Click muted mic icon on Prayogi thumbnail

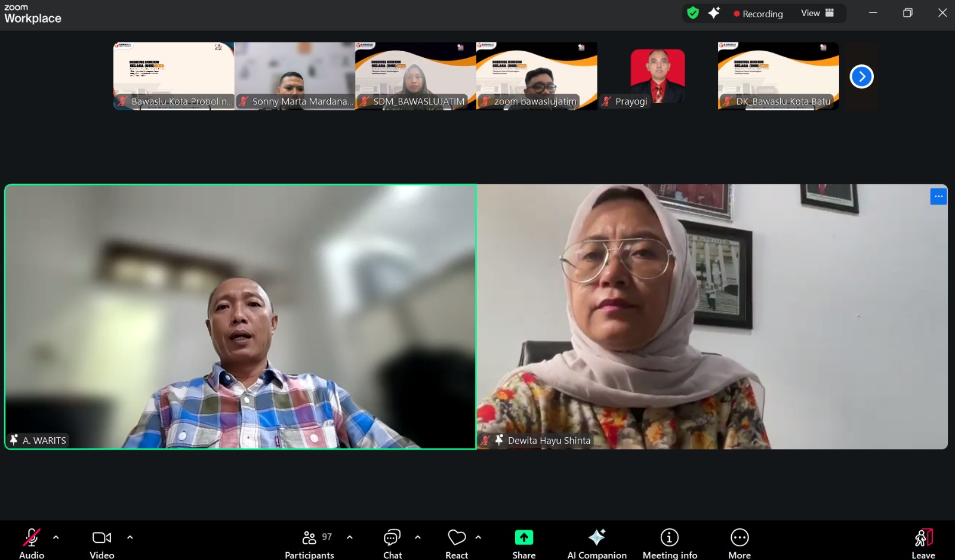point(606,101)
